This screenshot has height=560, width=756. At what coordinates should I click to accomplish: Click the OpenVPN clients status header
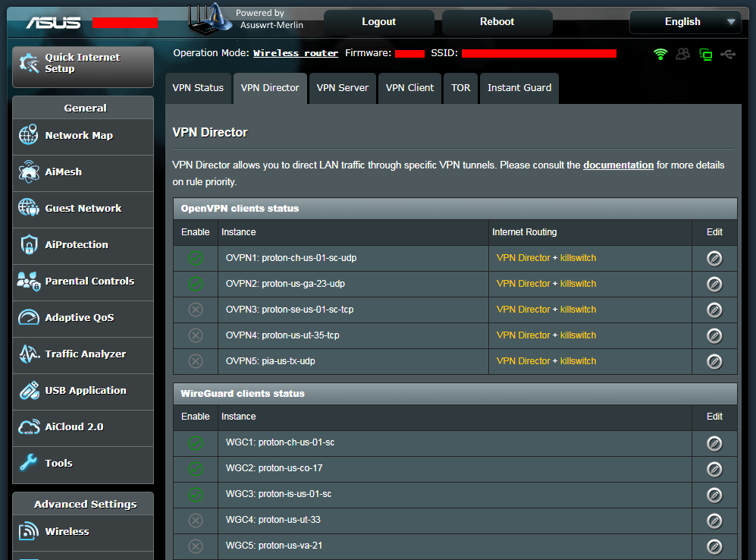455,209
